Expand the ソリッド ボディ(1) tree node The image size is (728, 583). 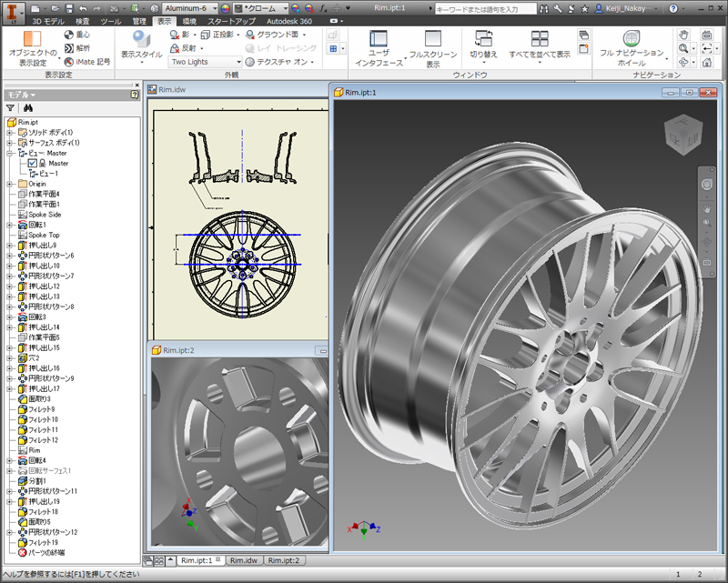pos(9,132)
